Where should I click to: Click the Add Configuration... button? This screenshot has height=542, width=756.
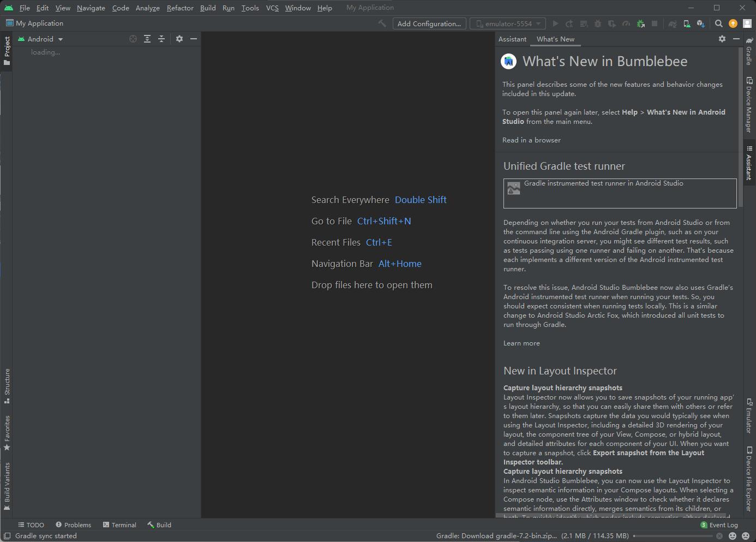(x=429, y=23)
